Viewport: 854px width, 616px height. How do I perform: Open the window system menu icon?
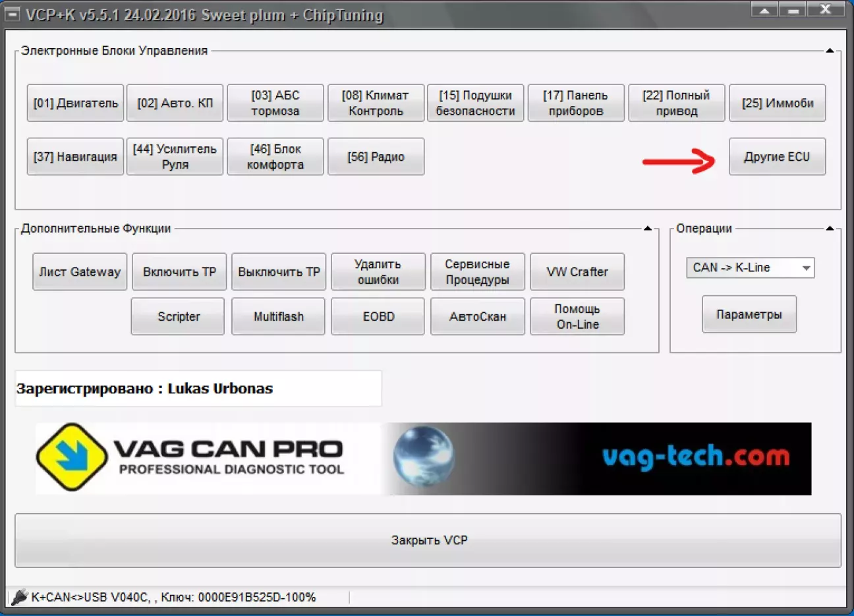13,14
